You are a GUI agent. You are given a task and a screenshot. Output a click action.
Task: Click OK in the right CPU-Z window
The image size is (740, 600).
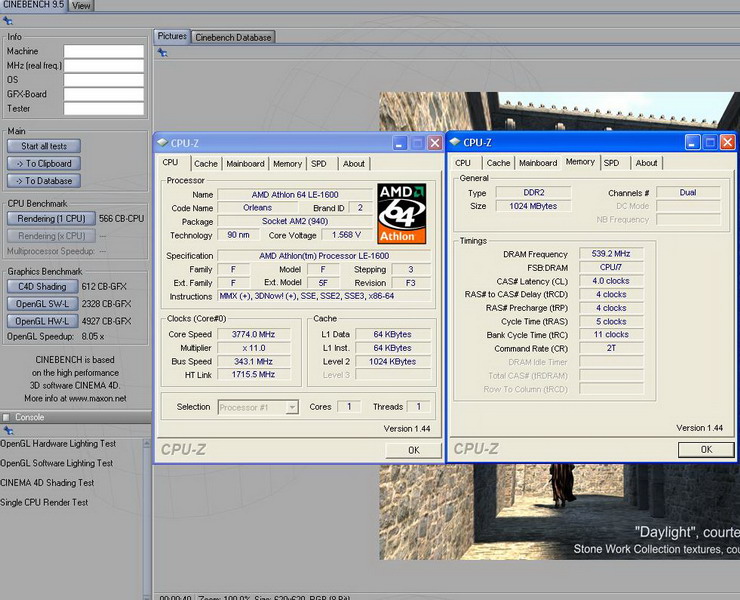point(706,449)
